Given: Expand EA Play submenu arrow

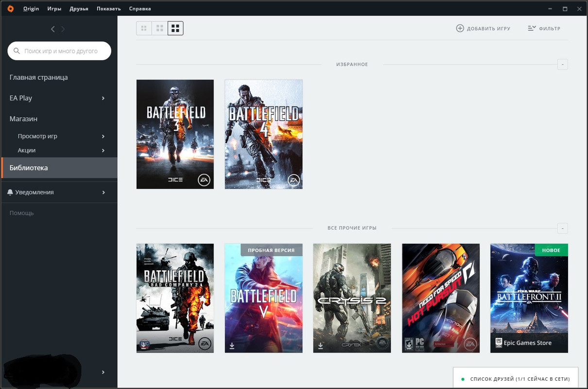Looking at the screenshot, I should [x=103, y=98].
